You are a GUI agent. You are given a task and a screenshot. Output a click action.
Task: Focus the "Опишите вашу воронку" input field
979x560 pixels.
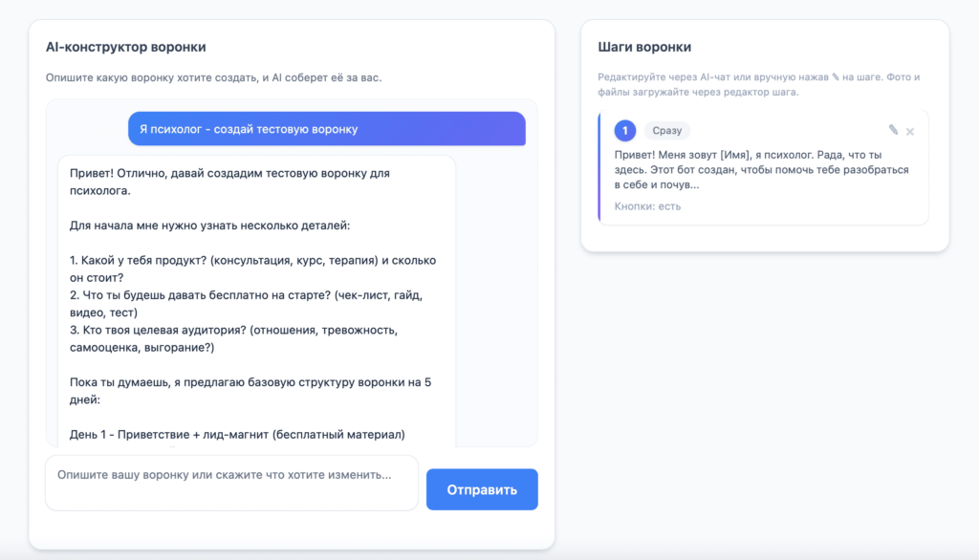pos(231,483)
